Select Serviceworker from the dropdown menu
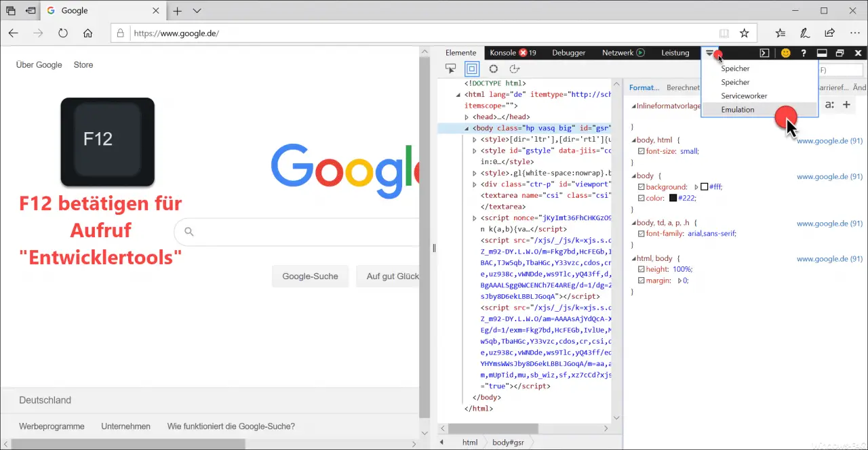868x450 pixels. pyautogui.click(x=759, y=96)
